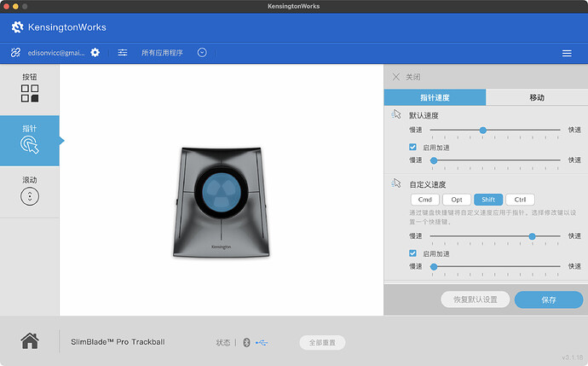Viewport: 588px width, 366px height.
Task: Switch to the 移动 tab
Action: coord(537,97)
